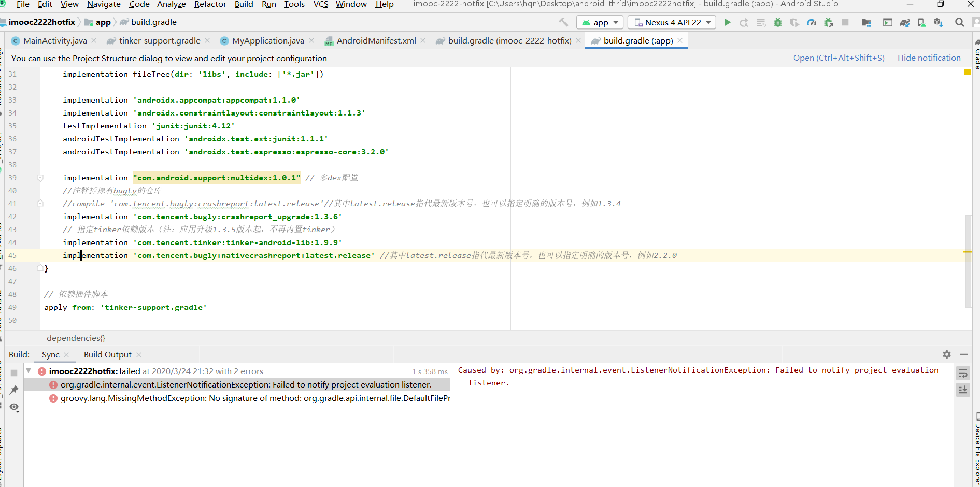Switch to the MainActivity.java tab
This screenshot has height=487, width=980.
click(55, 40)
